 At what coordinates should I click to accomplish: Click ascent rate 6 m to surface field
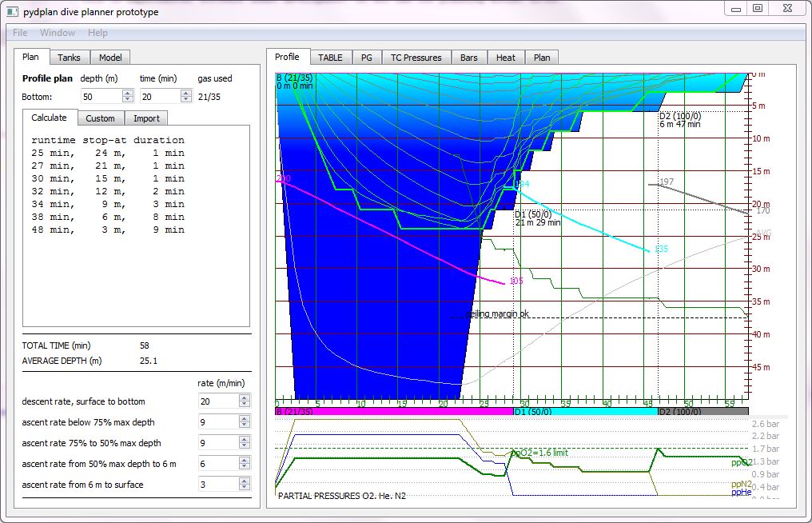coord(218,484)
